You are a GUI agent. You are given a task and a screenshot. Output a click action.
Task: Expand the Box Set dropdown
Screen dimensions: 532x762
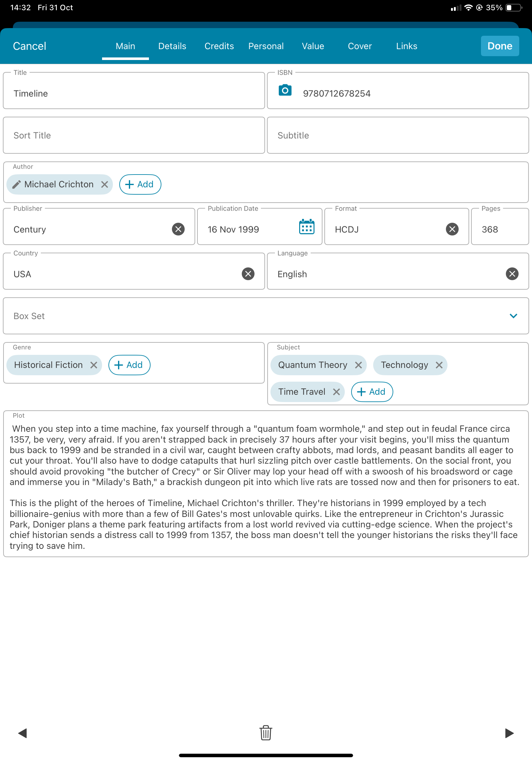pyautogui.click(x=513, y=316)
